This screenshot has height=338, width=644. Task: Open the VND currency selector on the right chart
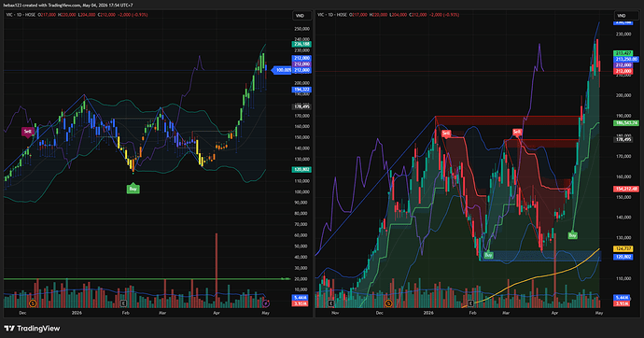point(622,16)
